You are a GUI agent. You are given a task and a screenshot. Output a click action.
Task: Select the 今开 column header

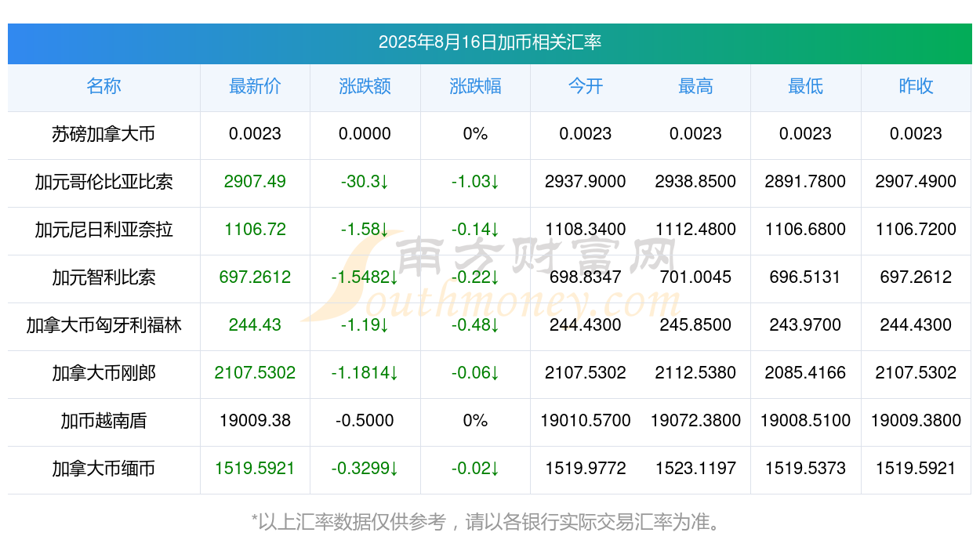coord(586,86)
